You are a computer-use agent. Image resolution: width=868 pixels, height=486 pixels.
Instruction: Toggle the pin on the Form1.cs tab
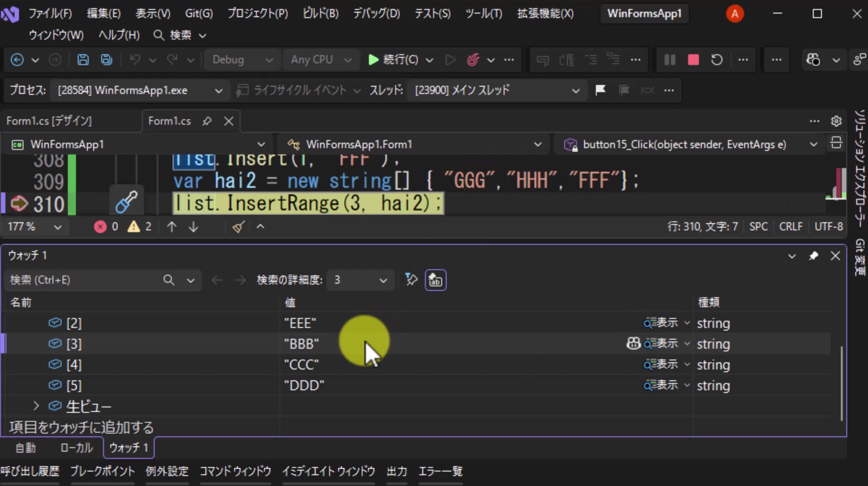pyautogui.click(x=207, y=121)
